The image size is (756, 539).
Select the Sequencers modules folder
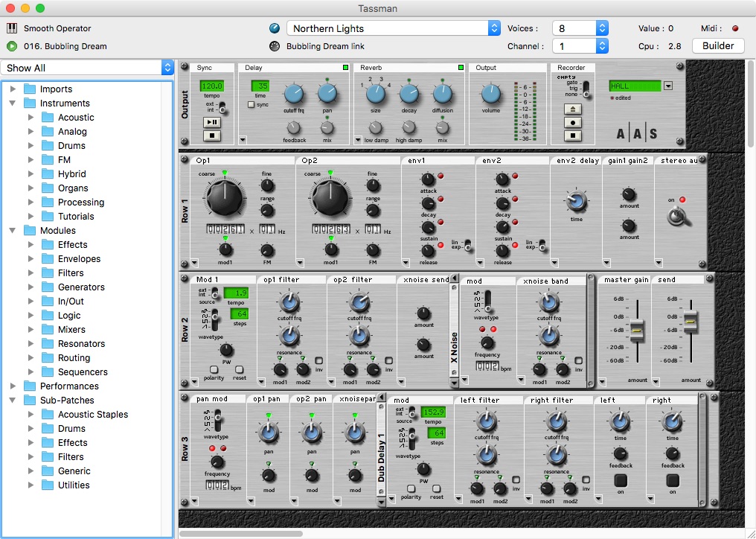tap(83, 372)
